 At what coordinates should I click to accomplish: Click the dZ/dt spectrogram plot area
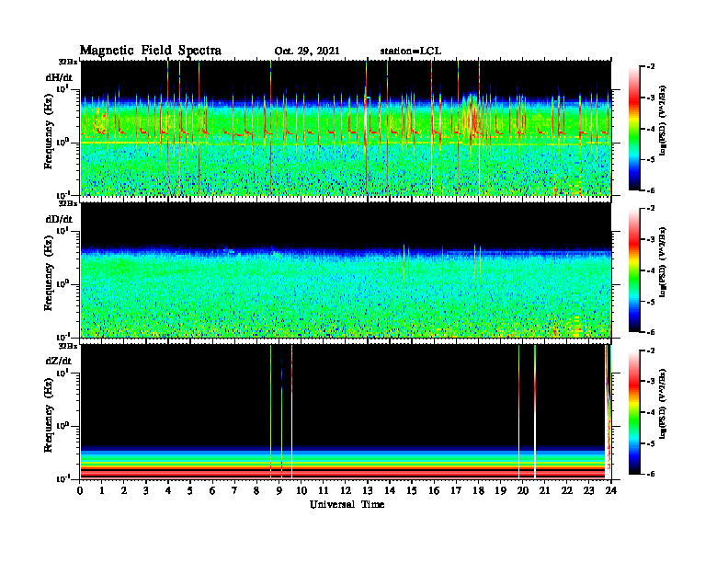346,411
